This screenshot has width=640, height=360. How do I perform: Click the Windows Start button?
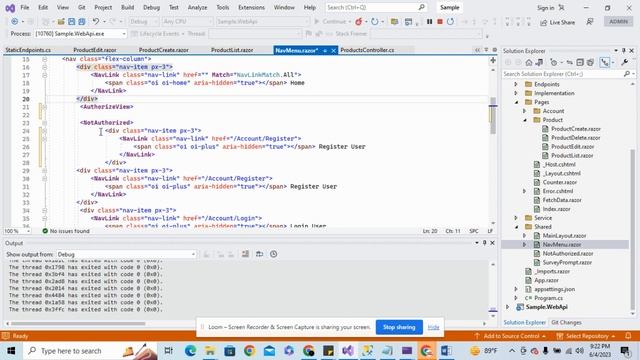[11, 351]
